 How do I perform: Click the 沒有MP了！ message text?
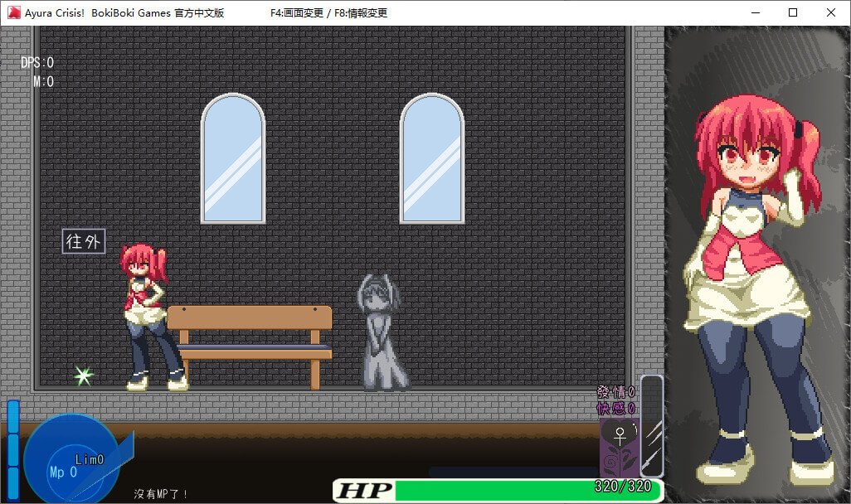pos(162,494)
